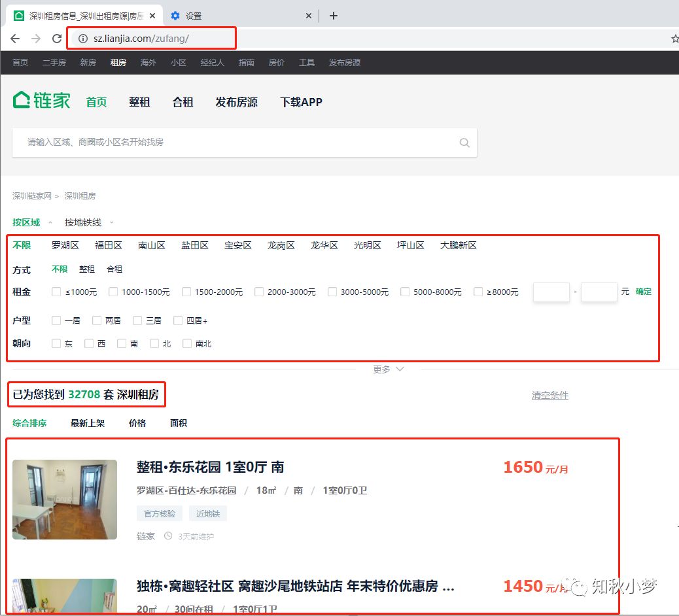The width and height of the screenshot is (679, 616).
Task: Filter by 南山区 district
Action: point(152,245)
